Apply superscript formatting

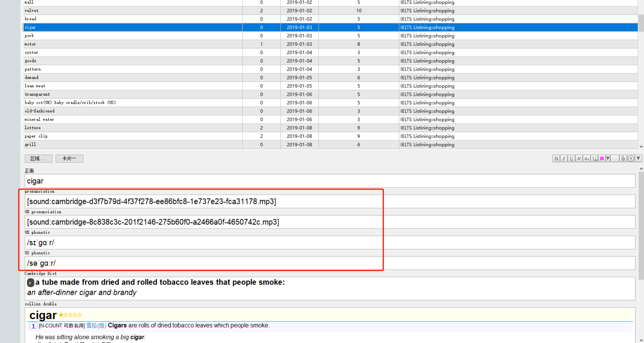click(x=579, y=158)
